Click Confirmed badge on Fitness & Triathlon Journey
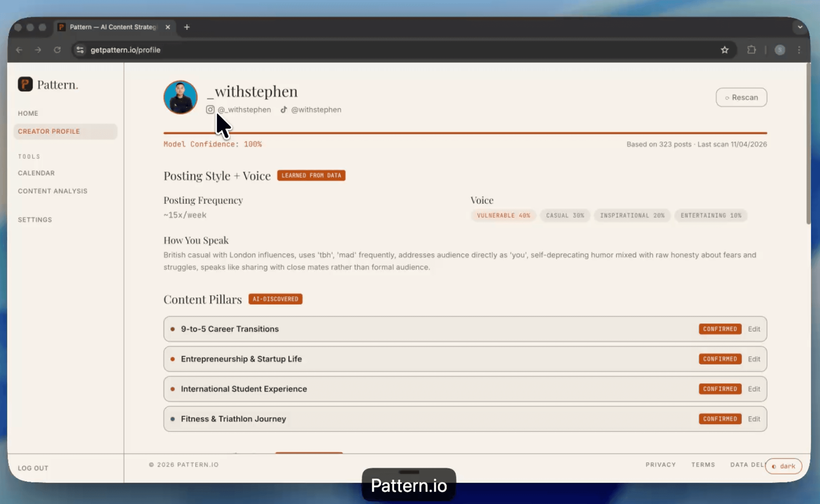 click(x=720, y=419)
